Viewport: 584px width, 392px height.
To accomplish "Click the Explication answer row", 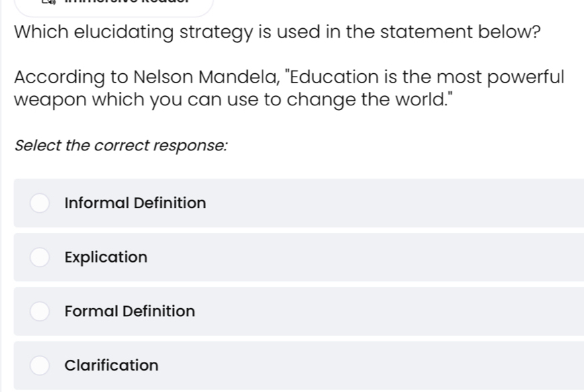I will [292, 257].
